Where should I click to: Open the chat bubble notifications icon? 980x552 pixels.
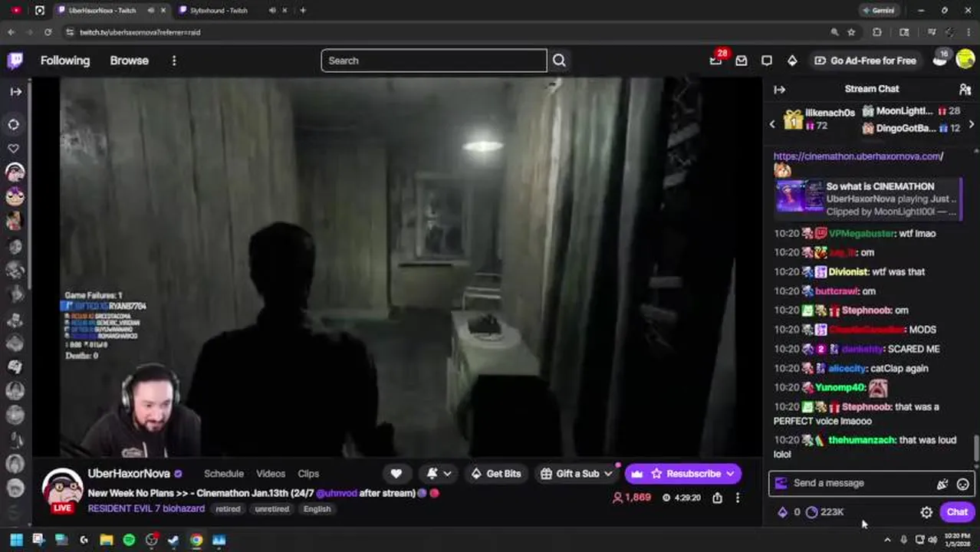coord(767,61)
